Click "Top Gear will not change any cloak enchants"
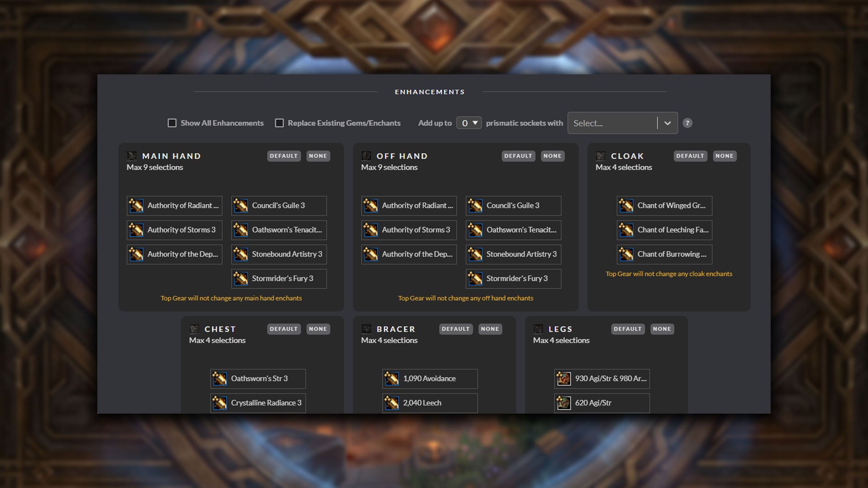This screenshot has width=868, height=488. click(x=669, y=274)
